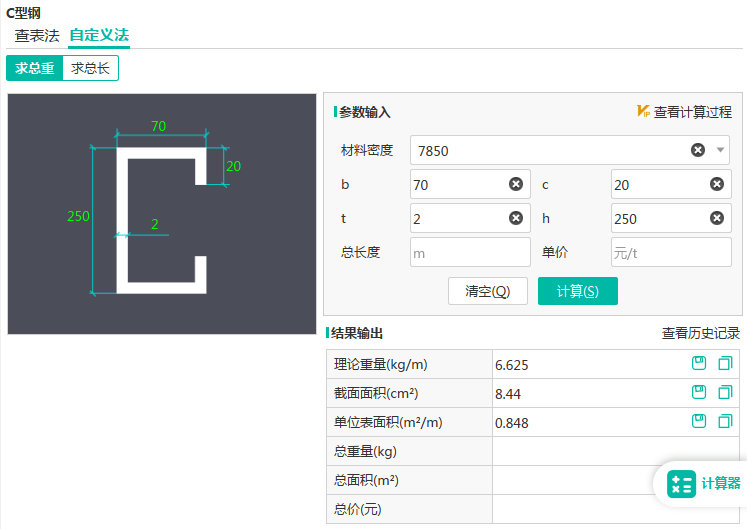Open the floating 计算器 calculator icon
Image resolution: width=747 pixels, height=529 pixels.
coord(682,484)
